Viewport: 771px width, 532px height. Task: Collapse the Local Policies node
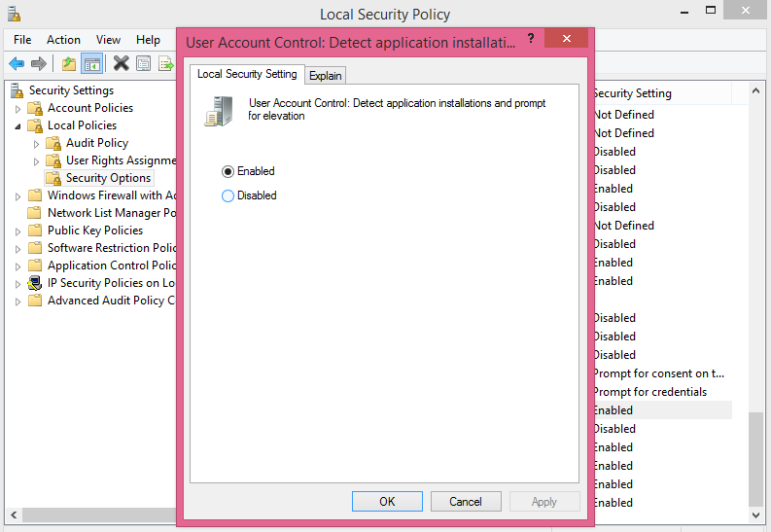[18, 125]
